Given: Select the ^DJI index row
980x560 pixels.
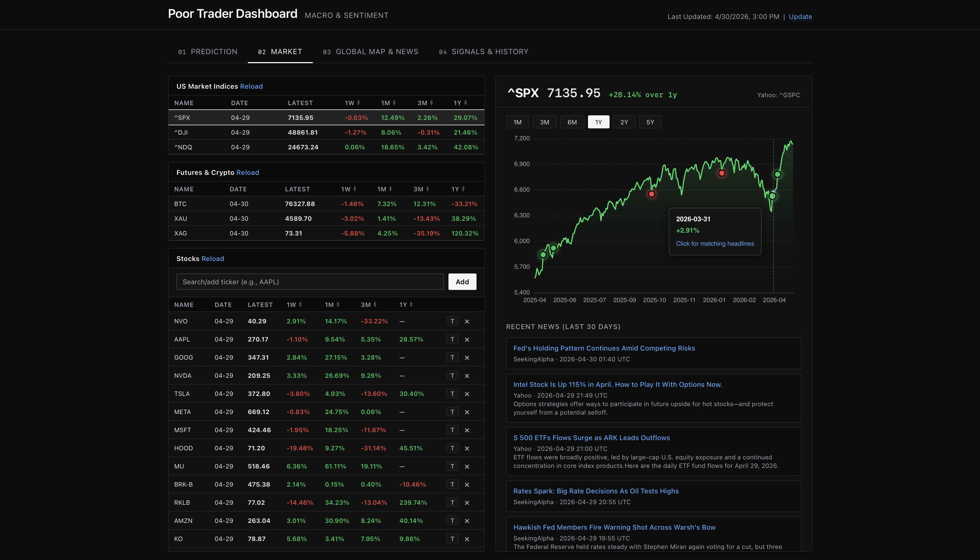Looking at the screenshot, I should tap(326, 132).
